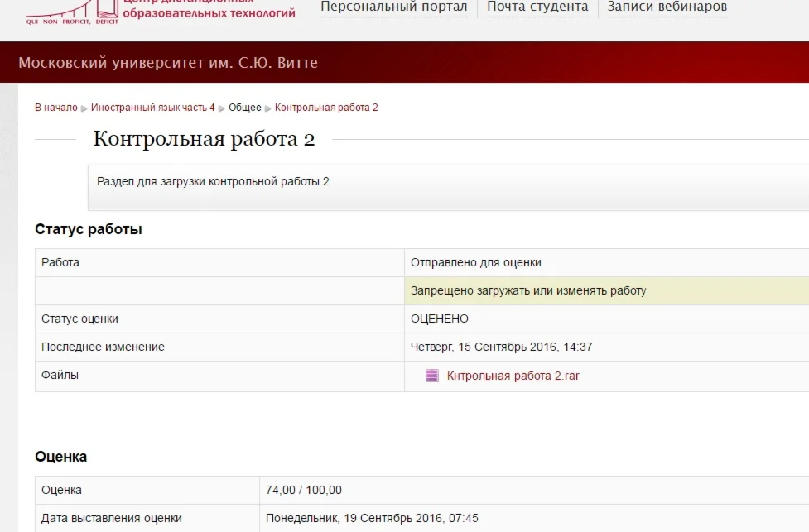This screenshot has height=532, width=809.
Task: Open the RAR archive file icon
Action: click(431, 376)
